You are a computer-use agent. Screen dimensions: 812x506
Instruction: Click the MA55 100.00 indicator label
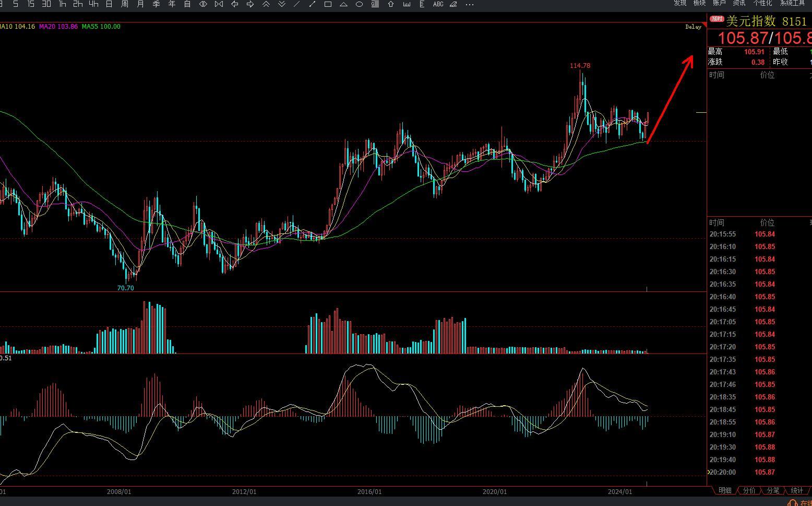(x=101, y=27)
